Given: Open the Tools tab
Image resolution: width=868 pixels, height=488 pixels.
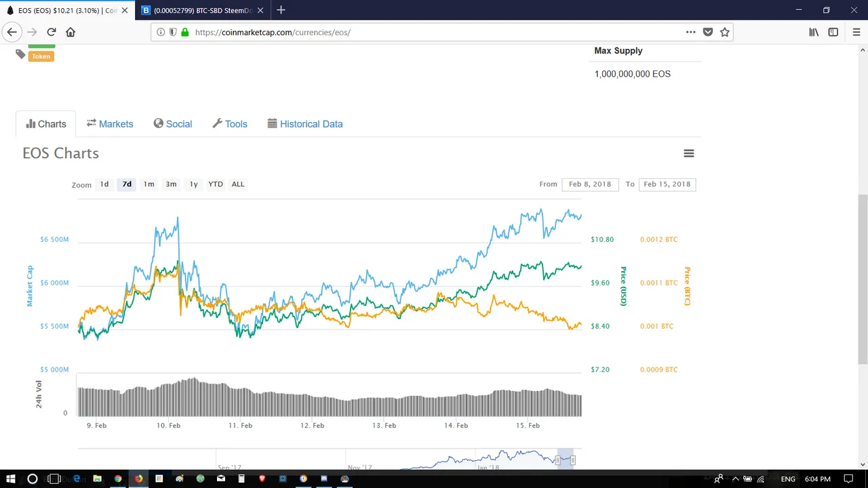Looking at the screenshot, I should pos(230,124).
